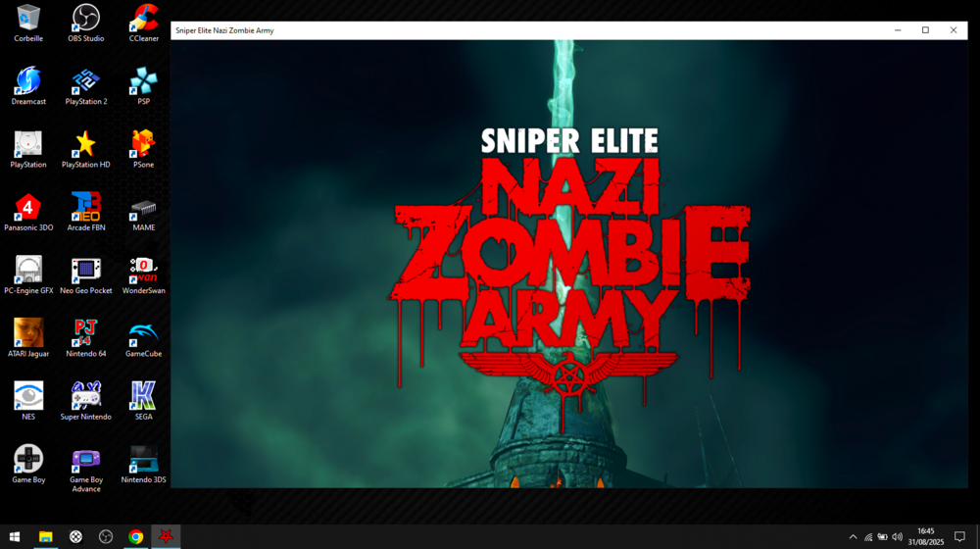Open the Dreamcast emulator desktop shortcut
980x549 pixels.
pyautogui.click(x=28, y=81)
